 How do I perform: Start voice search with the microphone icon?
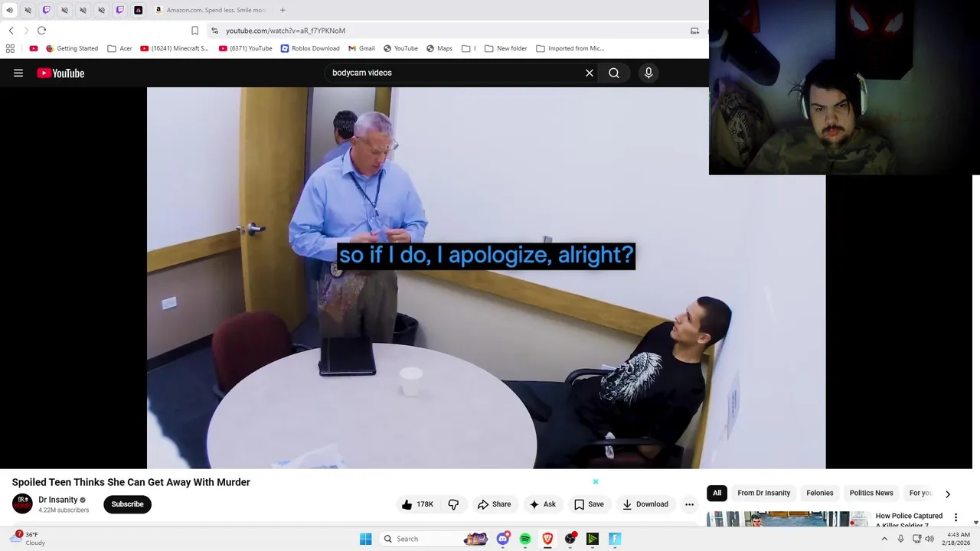[648, 73]
